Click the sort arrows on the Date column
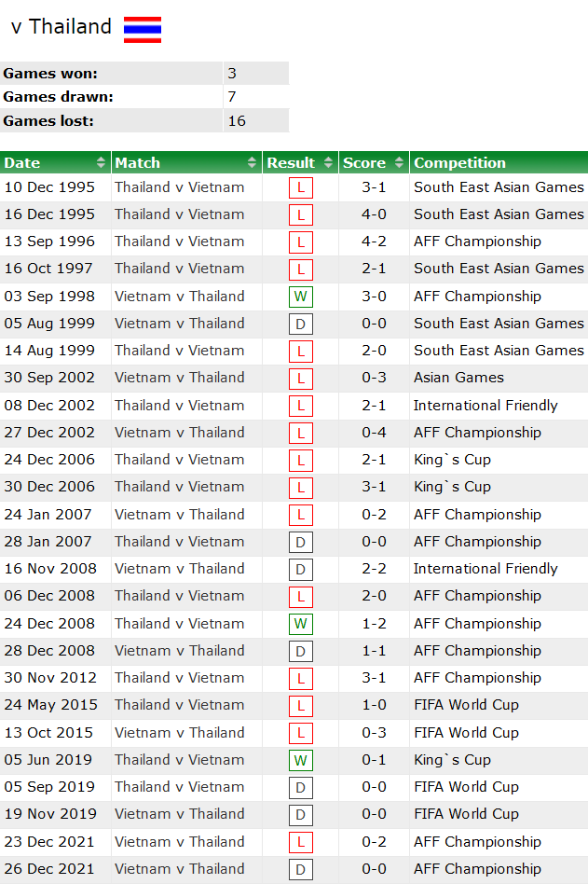The height and width of the screenshot is (884, 588). coord(101,161)
